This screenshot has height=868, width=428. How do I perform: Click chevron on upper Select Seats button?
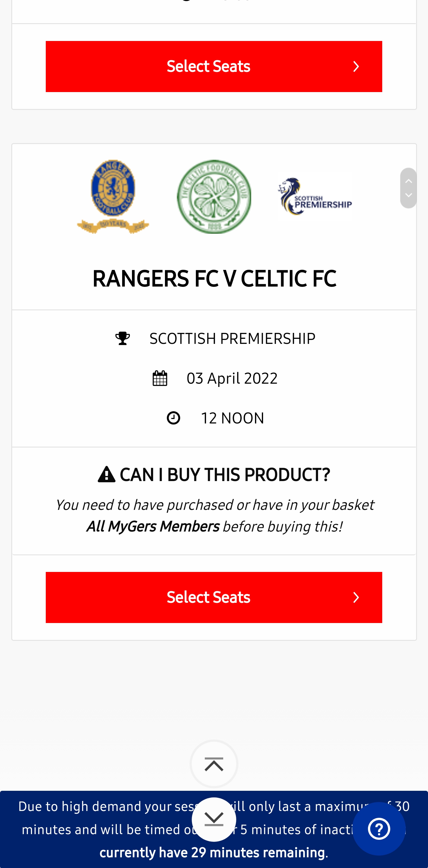point(356,67)
